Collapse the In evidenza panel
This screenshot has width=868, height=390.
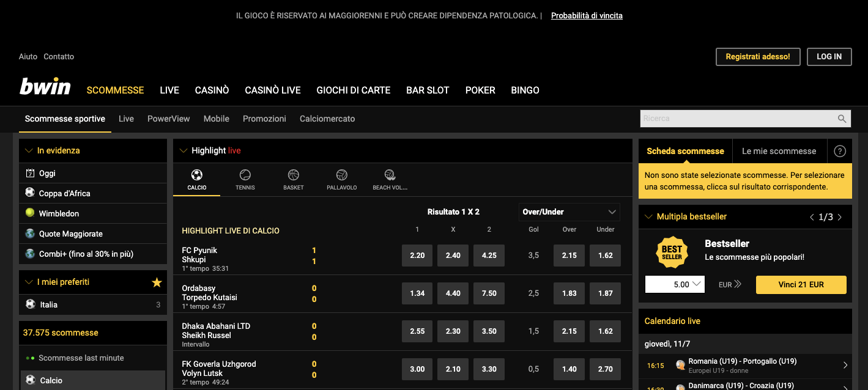[x=29, y=150]
